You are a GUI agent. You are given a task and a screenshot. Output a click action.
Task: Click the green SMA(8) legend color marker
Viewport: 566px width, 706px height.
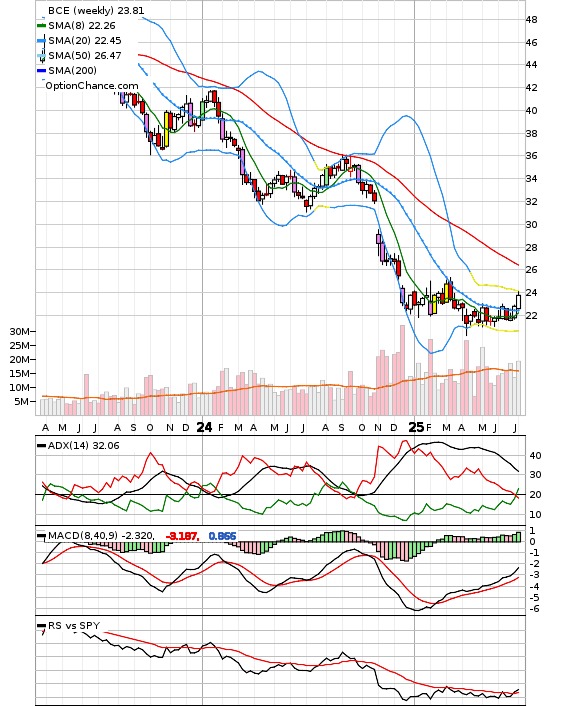click(x=41, y=26)
